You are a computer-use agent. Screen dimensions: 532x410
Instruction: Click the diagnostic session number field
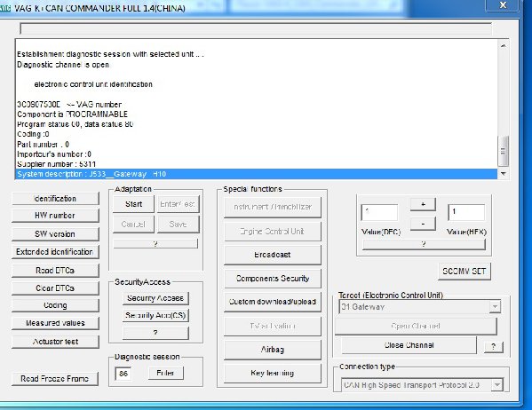(x=123, y=374)
